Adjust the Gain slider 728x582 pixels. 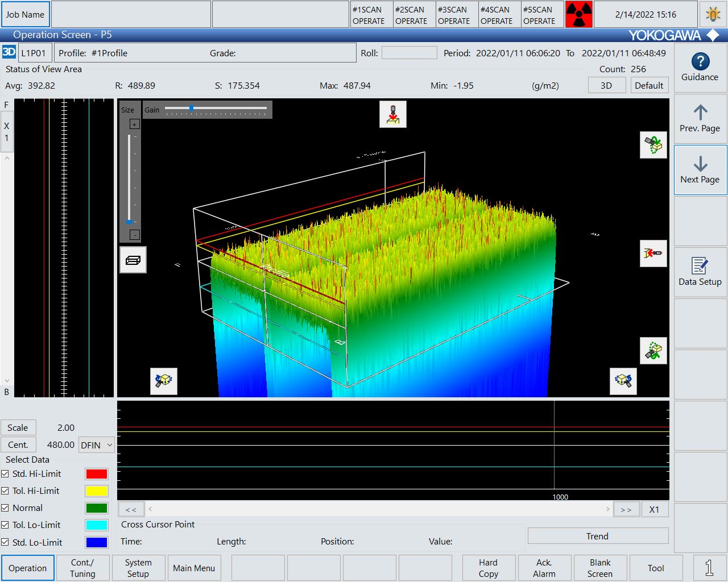[x=192, y=108]
